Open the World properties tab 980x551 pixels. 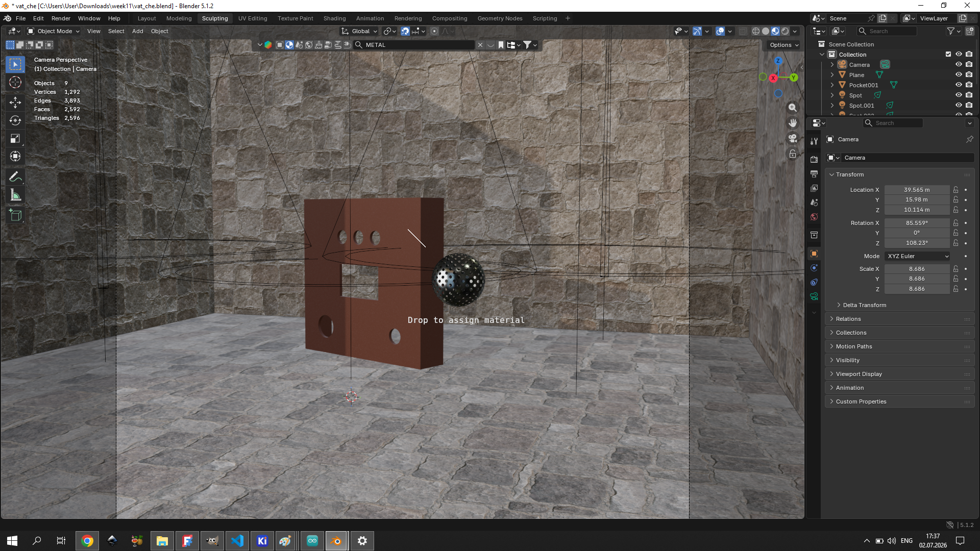click(x=814, y=217)
